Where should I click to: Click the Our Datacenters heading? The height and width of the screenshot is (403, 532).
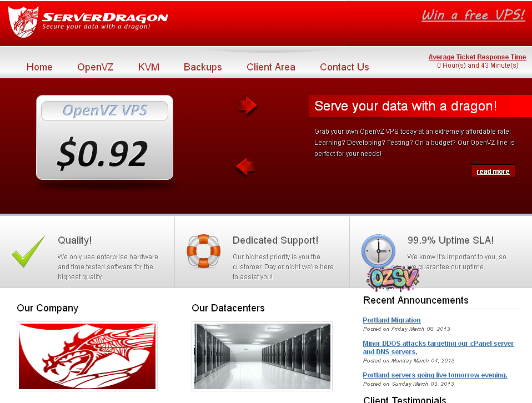coord(228,308)
